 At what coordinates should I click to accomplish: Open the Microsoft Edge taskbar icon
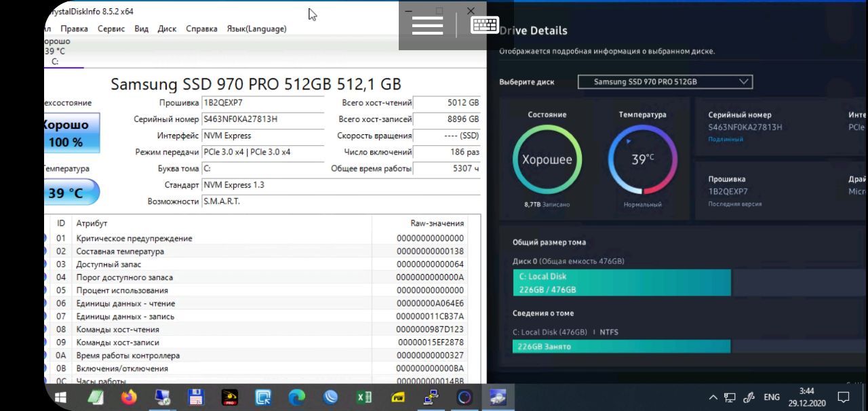click(296, 397)
